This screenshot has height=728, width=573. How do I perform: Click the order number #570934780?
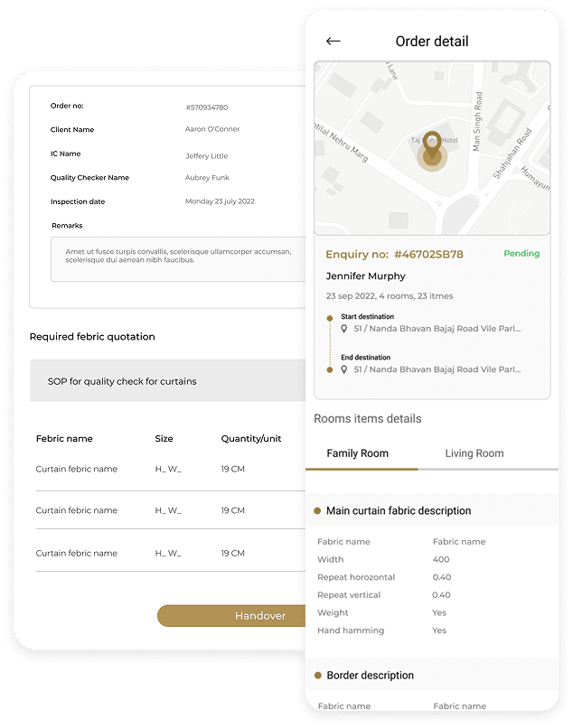[x=207, y=107]
